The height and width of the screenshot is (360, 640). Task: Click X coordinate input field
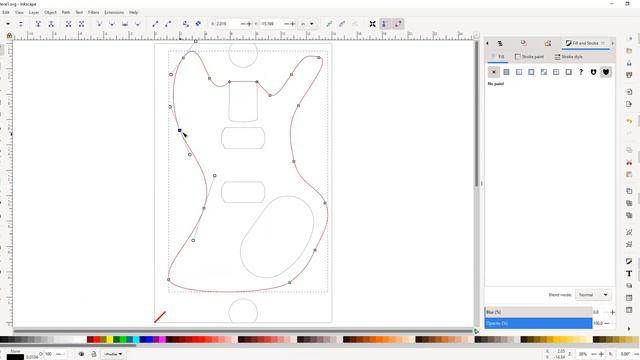tap(227, 24)
